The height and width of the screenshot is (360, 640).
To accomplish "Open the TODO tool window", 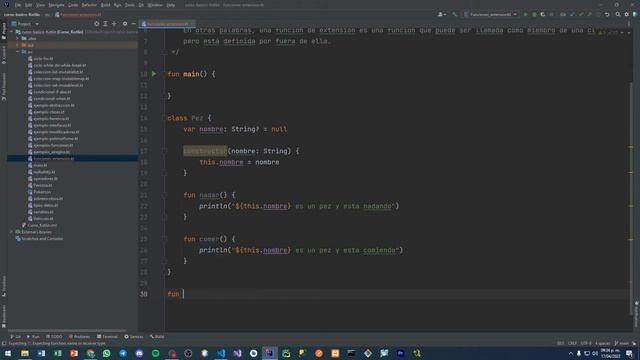I will pyautogui.click(x=54, y=337).
